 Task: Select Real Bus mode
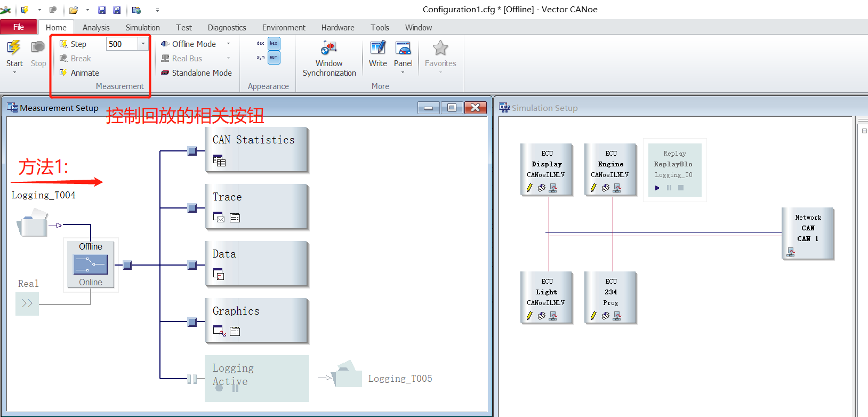[181, 58]
